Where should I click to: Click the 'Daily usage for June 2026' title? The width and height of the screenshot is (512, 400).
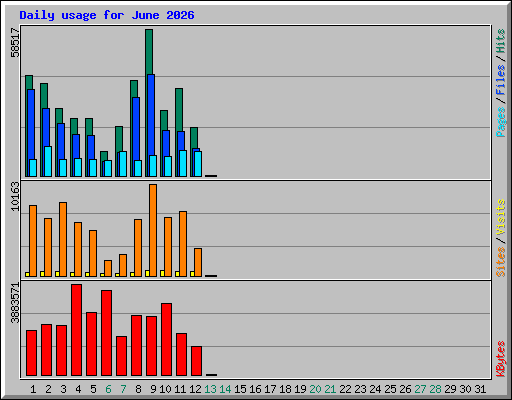tap(107, 15)
